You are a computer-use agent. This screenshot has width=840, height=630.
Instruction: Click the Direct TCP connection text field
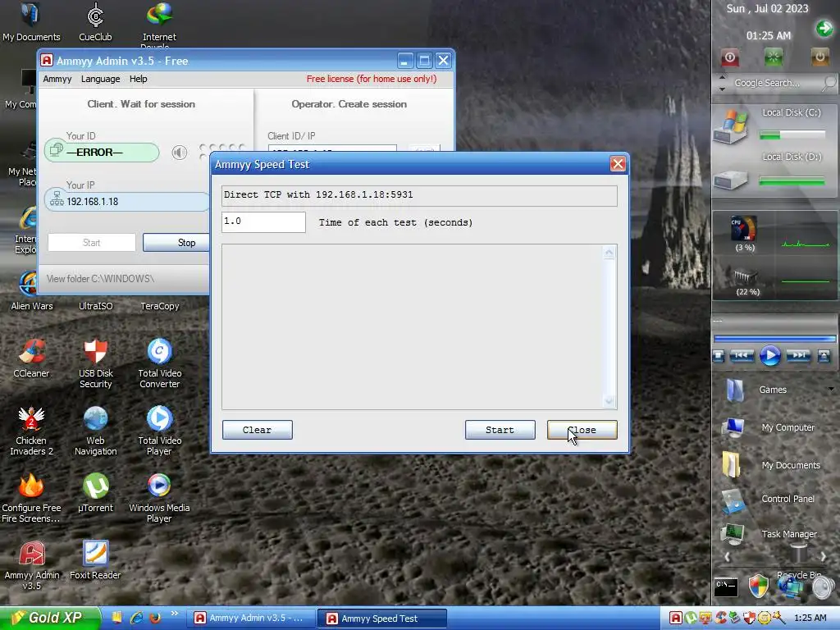[x=419, y=195]
